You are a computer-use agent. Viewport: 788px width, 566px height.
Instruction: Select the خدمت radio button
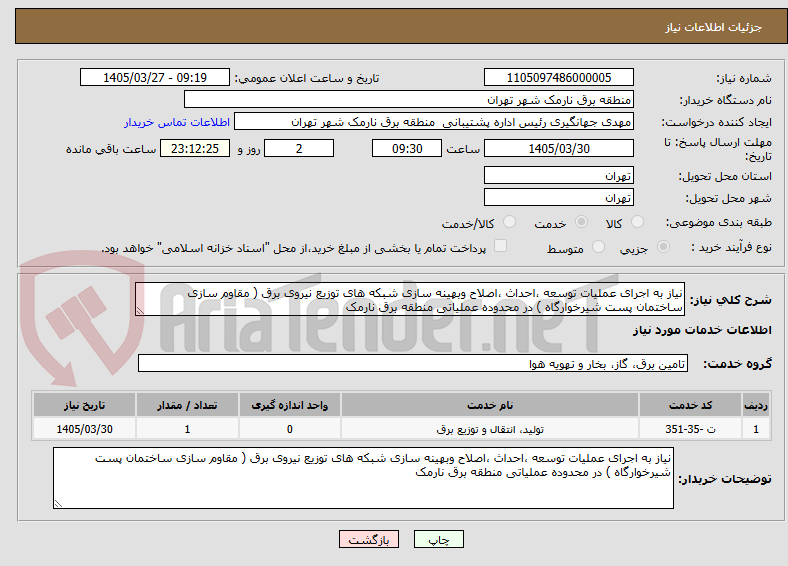581,222
